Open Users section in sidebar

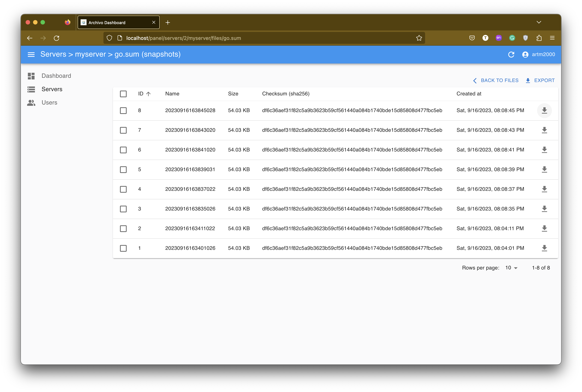(x=49, y=102)
